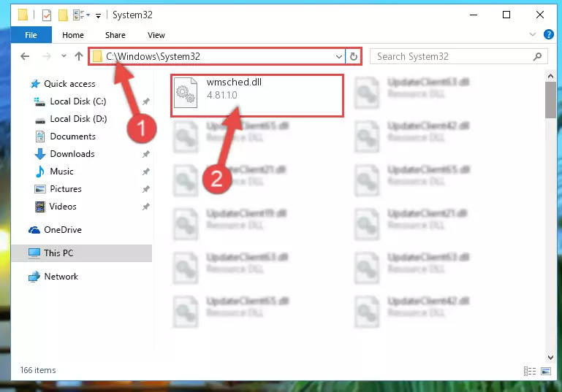Screen dimensions: 562x392
Task: Click the wmsched.dll gear file icon
Action: click(186, 93)
